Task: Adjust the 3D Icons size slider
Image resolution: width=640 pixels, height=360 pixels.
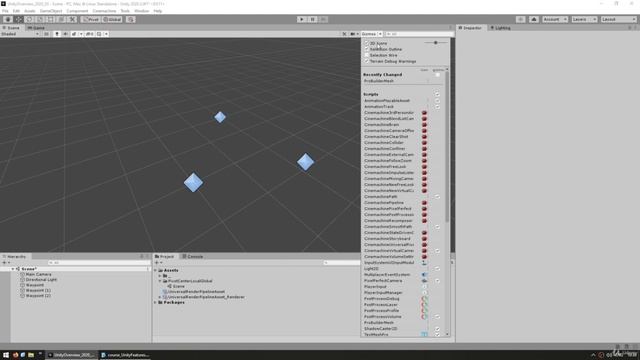Action: 436,42
